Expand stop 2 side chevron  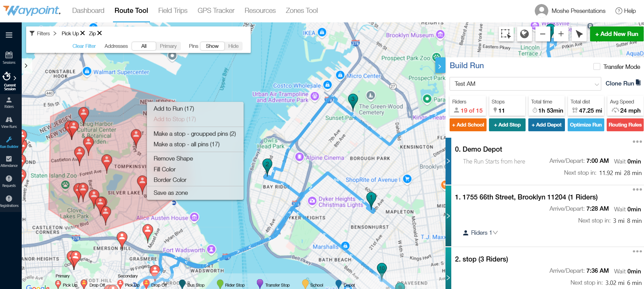pyautogui.click(x=448, y=278)
